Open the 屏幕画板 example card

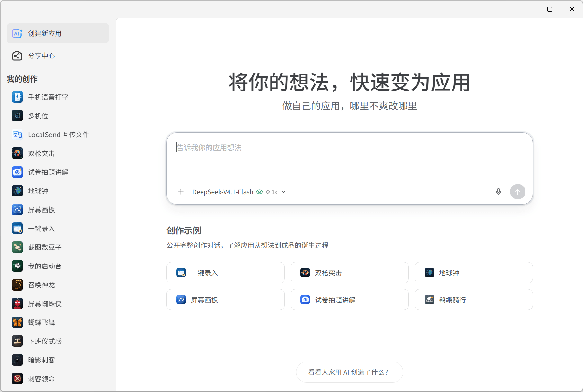coord(226,300)
